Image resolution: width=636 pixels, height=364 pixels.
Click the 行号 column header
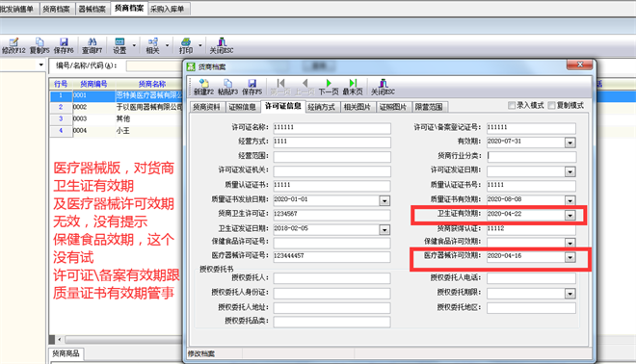(61, 84)
